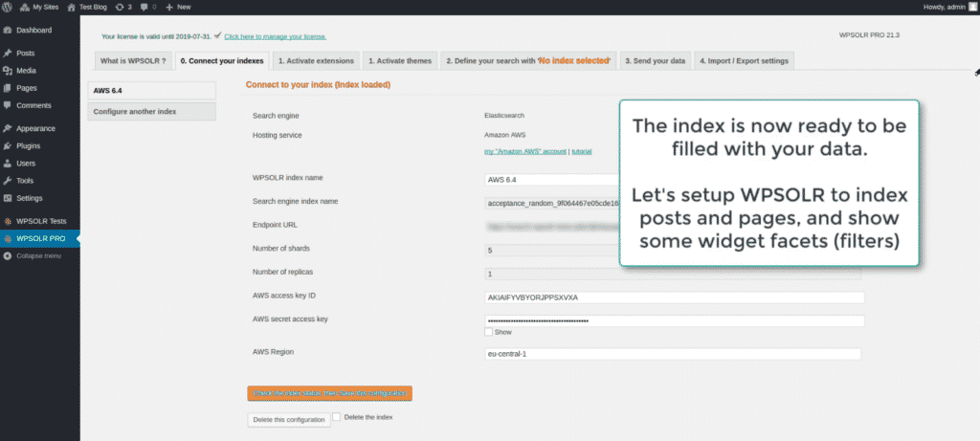The image size is (980, 441).
Task: Click the Elasticsearch search engine value
Action: point(503,116)
